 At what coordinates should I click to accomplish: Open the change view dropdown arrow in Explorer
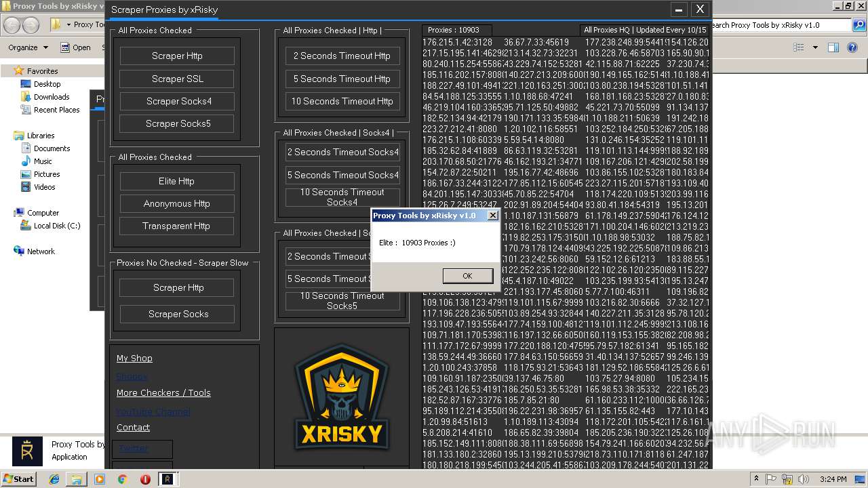(815, 47)
